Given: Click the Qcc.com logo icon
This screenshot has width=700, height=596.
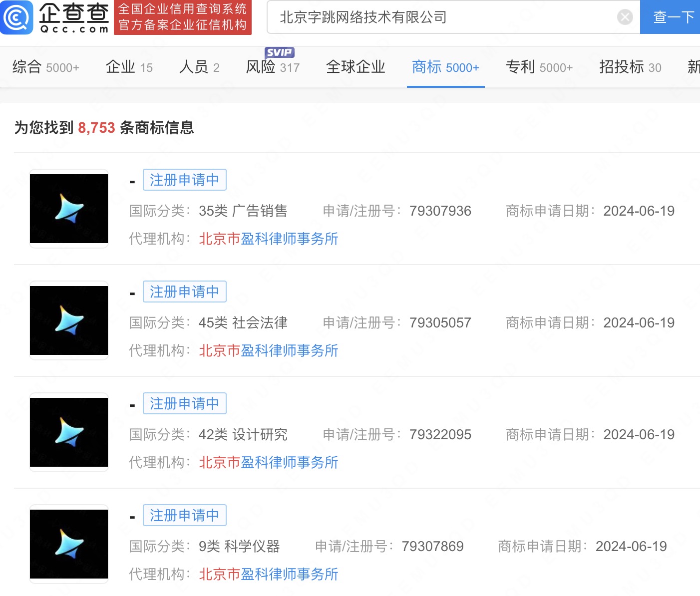Looking at the screenshot, I should 16,17.
